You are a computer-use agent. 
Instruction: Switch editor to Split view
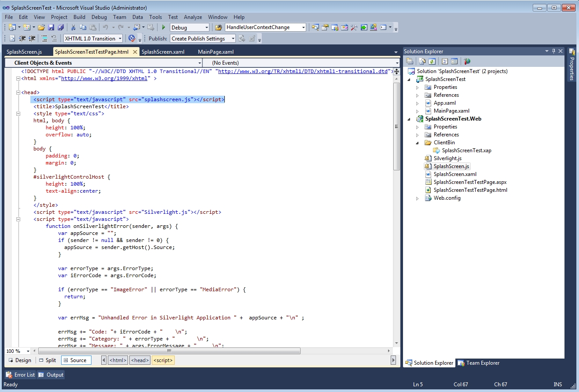(47, 360)
